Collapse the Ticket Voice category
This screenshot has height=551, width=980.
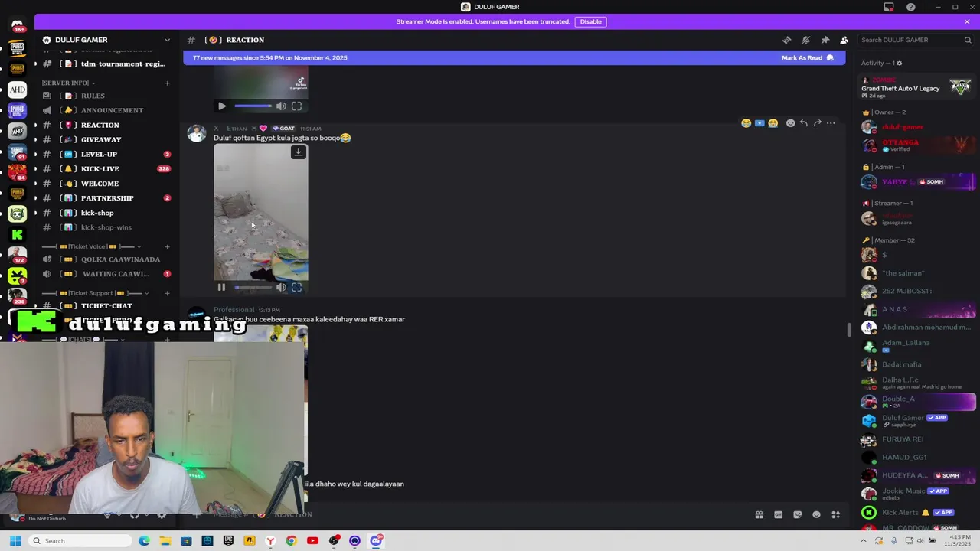click(92, 246)
